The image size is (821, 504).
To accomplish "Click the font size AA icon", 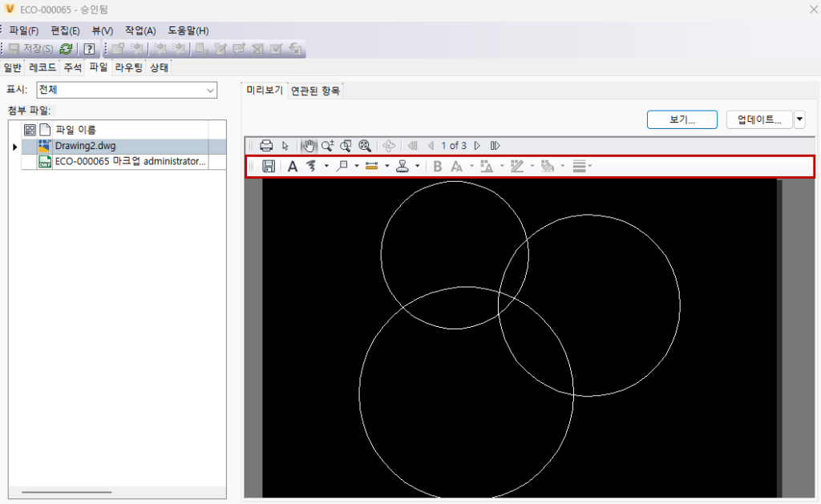I will point(456,167).
